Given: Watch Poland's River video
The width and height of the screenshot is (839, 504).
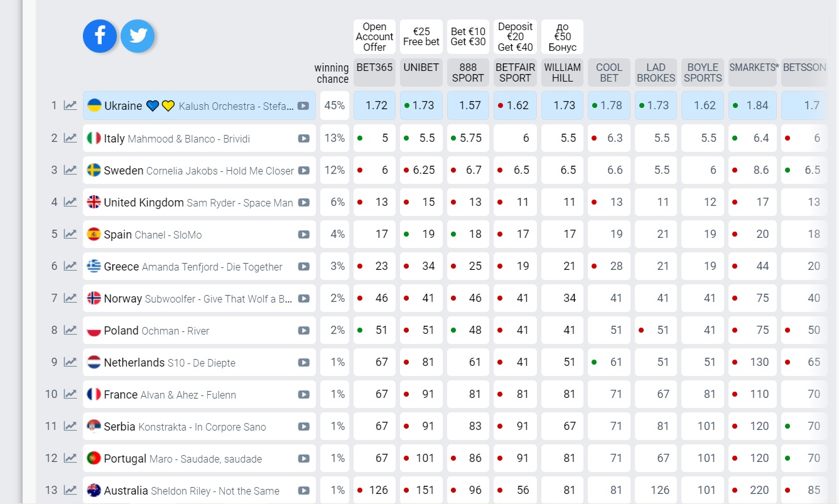Looking at the screenshot, I should (x=304, y=330).
